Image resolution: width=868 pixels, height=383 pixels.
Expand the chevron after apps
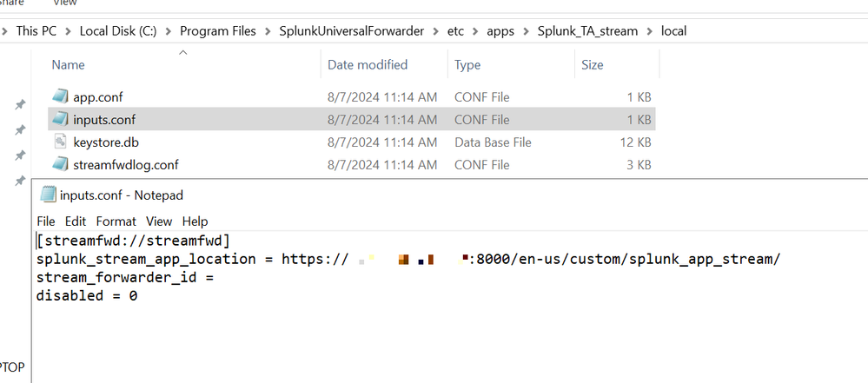[526, 31]
